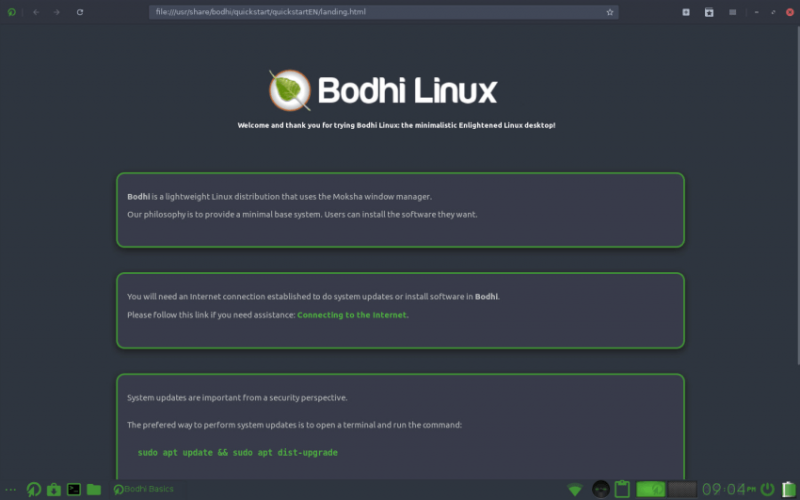Viewport: 800px width, 500px height.
Task: Select the Bodhi Basics taskbar window
Action: tap(143, 489)
